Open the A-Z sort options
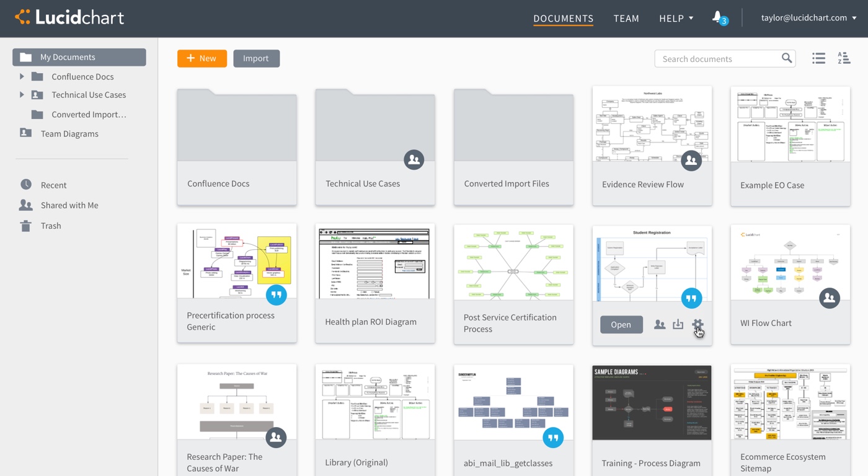The width and height of the screenshot is (868, 476). tap(844, 58)
